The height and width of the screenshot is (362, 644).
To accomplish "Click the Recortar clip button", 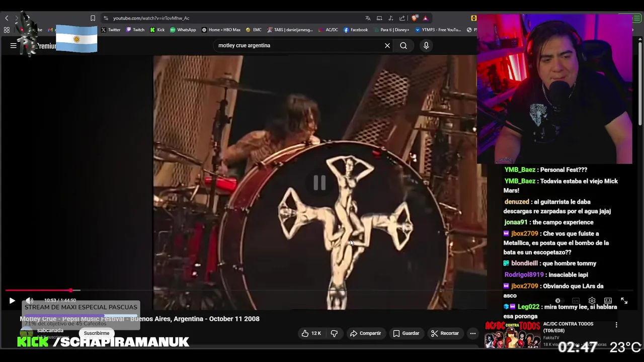I will click(x=445, y=333).
